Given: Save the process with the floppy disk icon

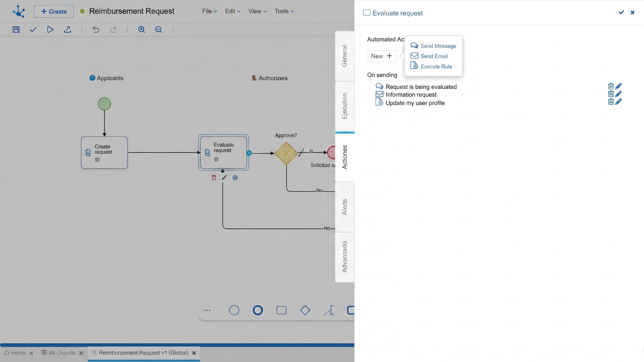Looking at the screenshot, I should coord(16,29).
